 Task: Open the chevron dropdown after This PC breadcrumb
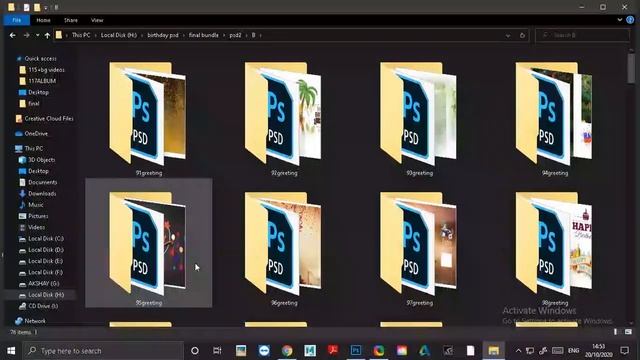96,36
